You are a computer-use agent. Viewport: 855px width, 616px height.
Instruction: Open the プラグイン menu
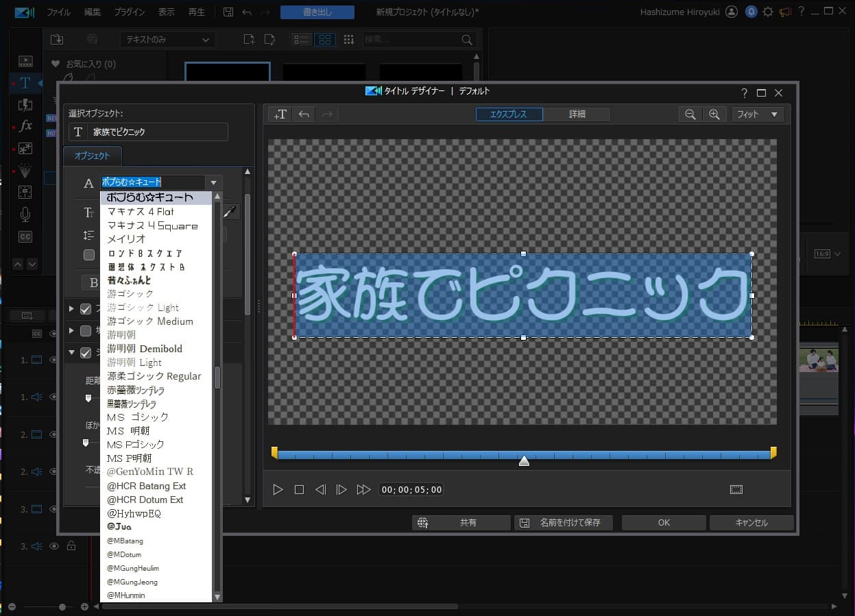click(x=130, y=12)
